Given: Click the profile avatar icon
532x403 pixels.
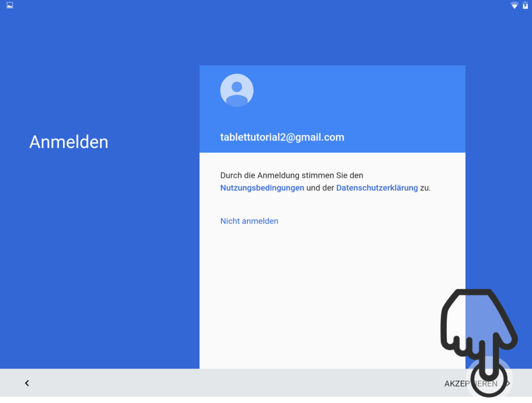Looking at the screenshot, I should [237, 90].
